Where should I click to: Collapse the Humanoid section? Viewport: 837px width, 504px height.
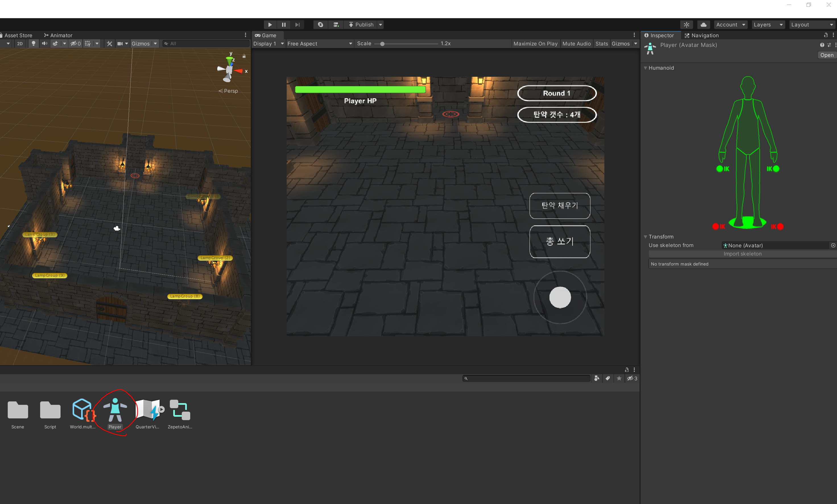pos(645,68)
